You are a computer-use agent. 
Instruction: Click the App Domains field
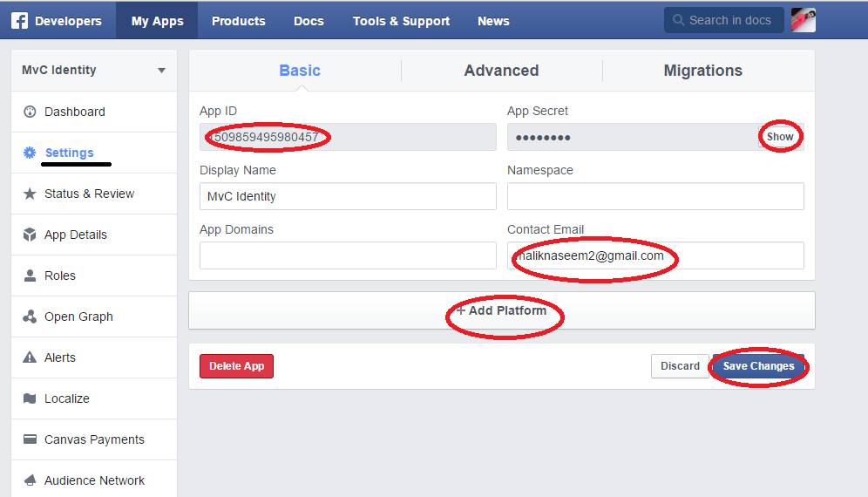[x=348, y=255]
